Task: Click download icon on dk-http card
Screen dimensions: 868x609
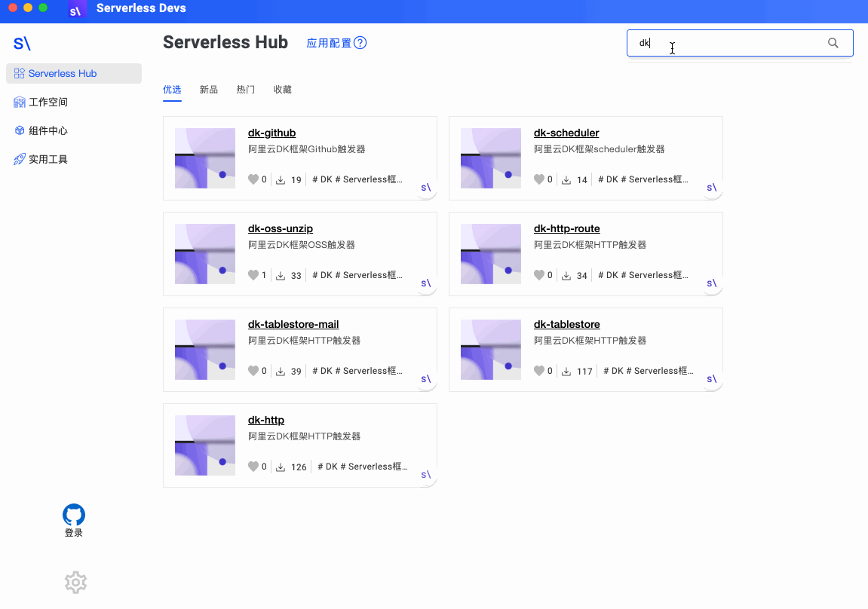Action: click(281, 467)
